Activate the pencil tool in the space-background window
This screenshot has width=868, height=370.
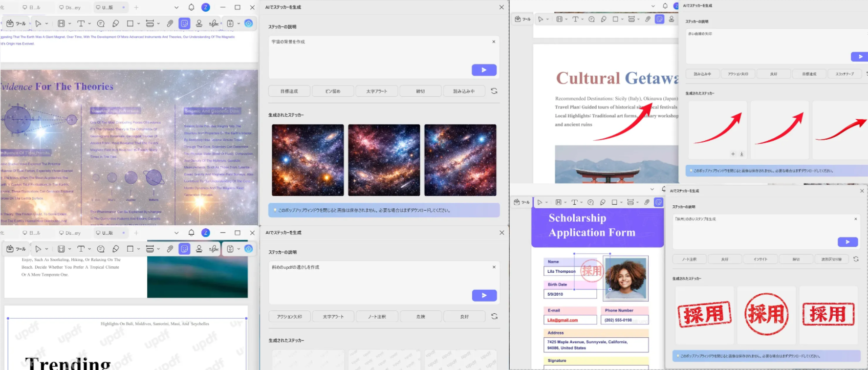(116, 23)
